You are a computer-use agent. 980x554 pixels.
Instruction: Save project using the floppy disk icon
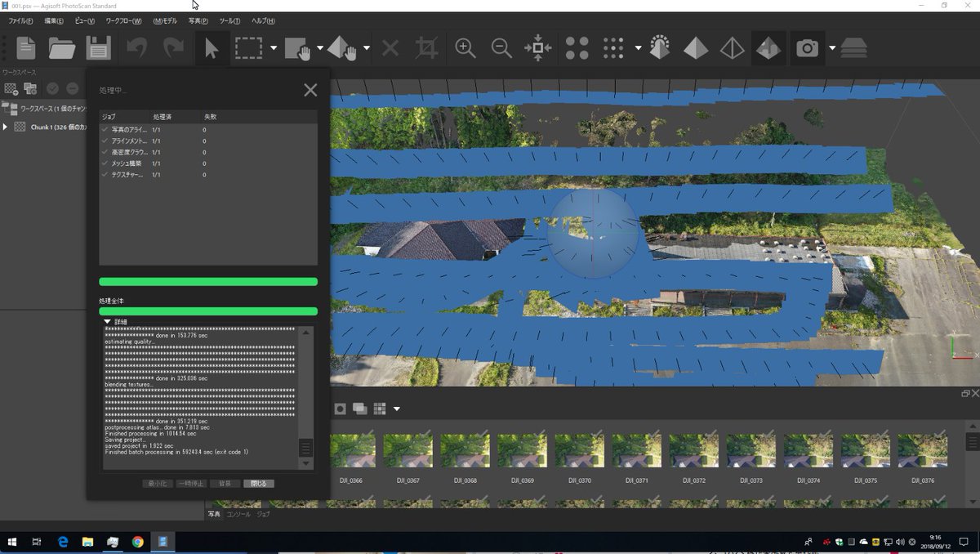[x=98, y=48]
